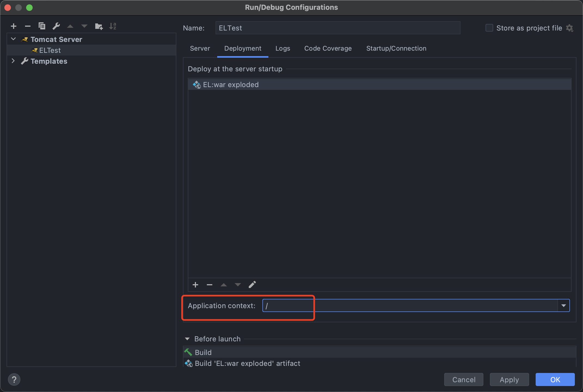Screen dimensions: 583x392
Task: Click the remove configuration minus icon
Action: tap(27, 26)
